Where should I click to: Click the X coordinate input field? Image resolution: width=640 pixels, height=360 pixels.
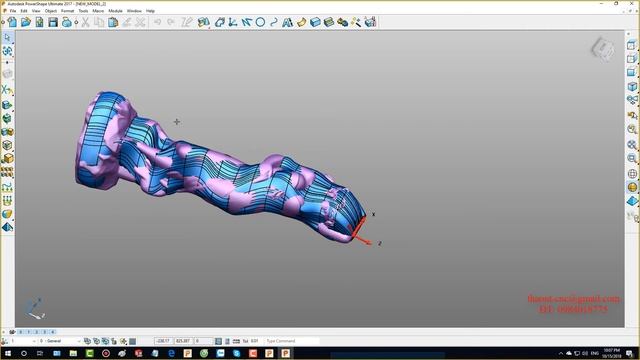[163, 341]
